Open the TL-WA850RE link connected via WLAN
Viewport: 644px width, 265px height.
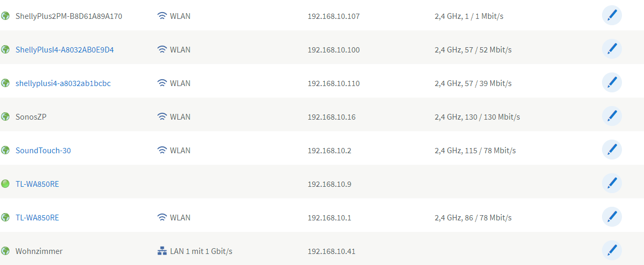click(37, 218)
